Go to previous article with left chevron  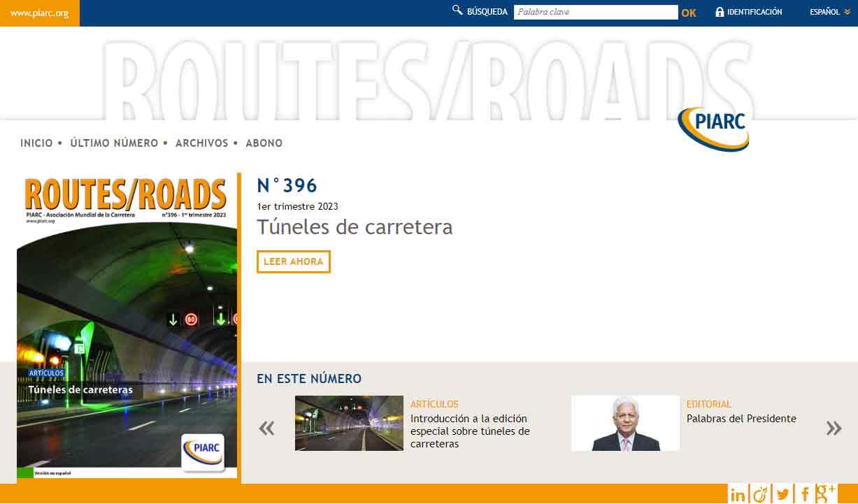(x=266, y=428)
